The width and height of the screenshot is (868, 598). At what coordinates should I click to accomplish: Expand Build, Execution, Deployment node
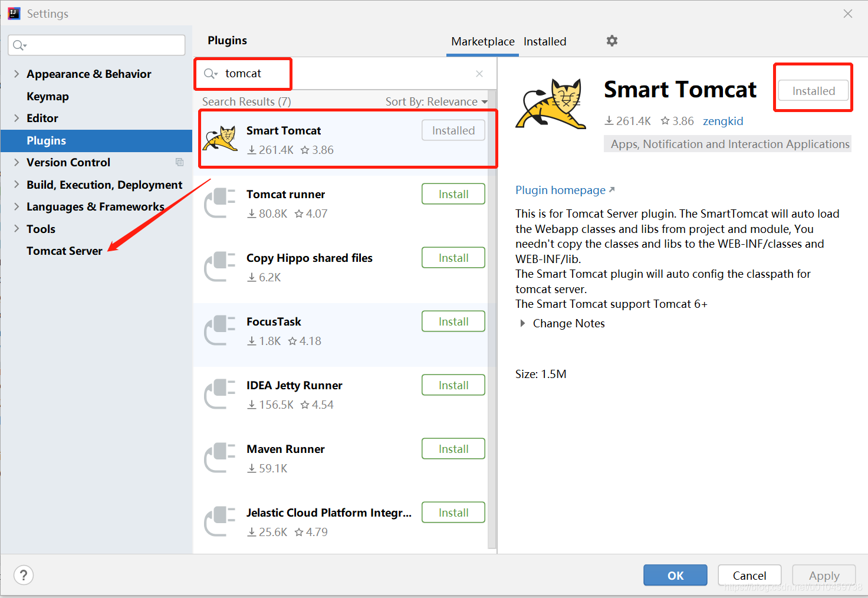[17, 185]
